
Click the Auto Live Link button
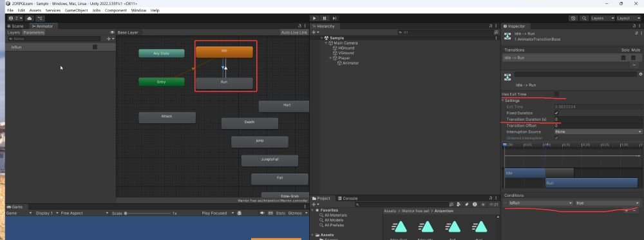tap(294, 32)
